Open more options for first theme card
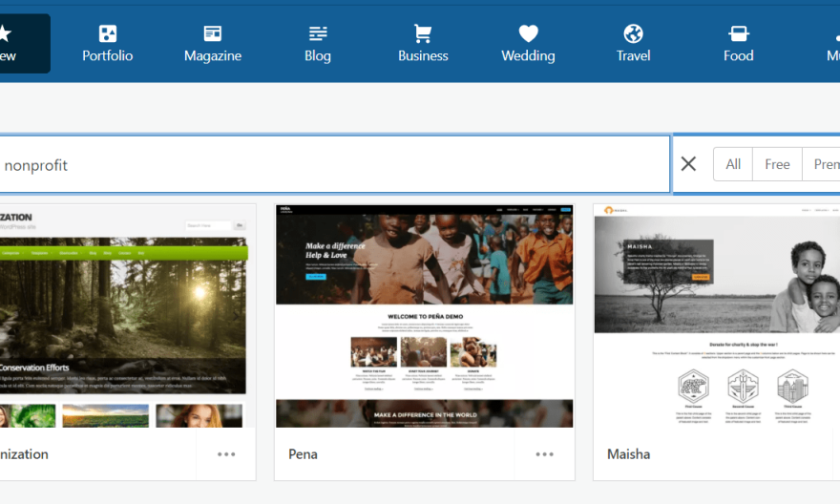The width and height of the screenshot is (840, 504). [226, 454]
